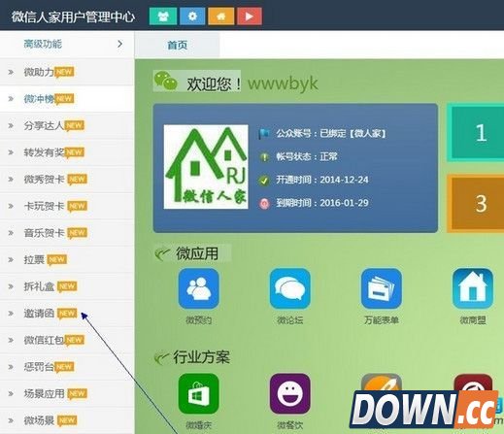Screen dimensions: 504x434
Task: Click the 帐号状态：正常 line
Action: [307, 157]
